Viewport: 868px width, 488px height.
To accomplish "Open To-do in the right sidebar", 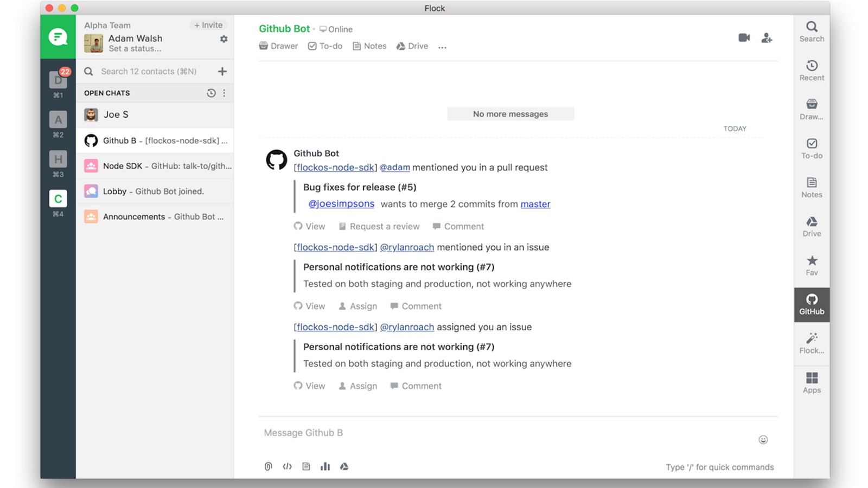I will point(812,149).
